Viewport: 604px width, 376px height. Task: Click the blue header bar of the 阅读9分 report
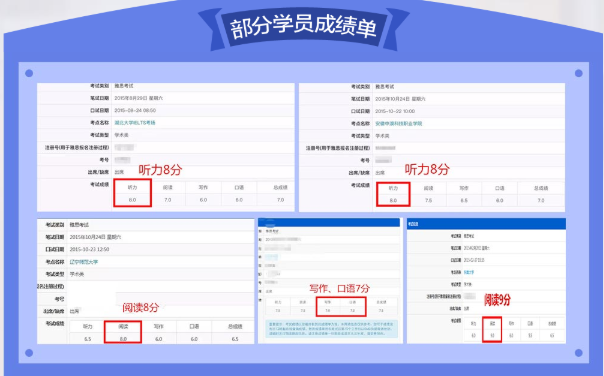pyautogui.click(x=486, y=224)
